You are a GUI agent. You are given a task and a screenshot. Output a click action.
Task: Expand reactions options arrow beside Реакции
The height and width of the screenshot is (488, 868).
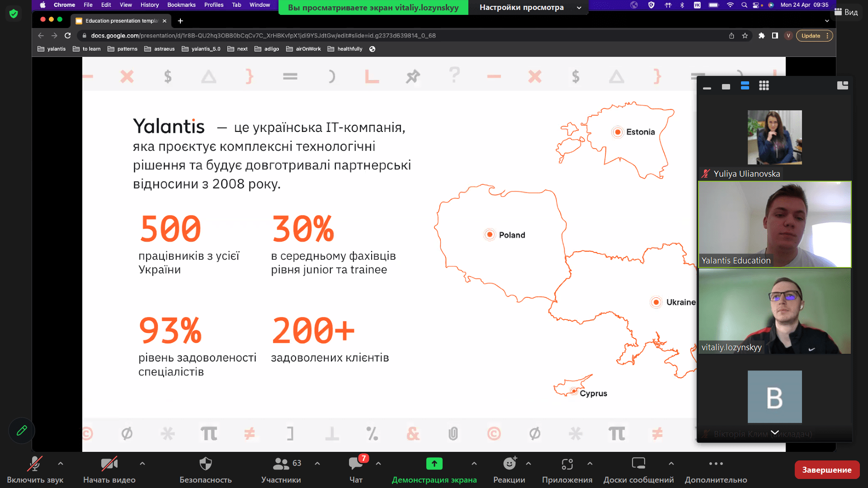pyautogui.click(x=528, y=463)
